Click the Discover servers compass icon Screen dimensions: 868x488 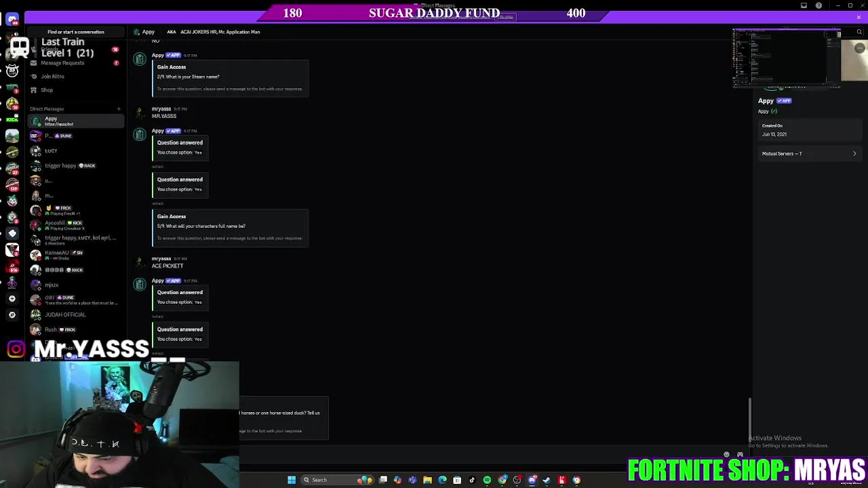(12, 314)
